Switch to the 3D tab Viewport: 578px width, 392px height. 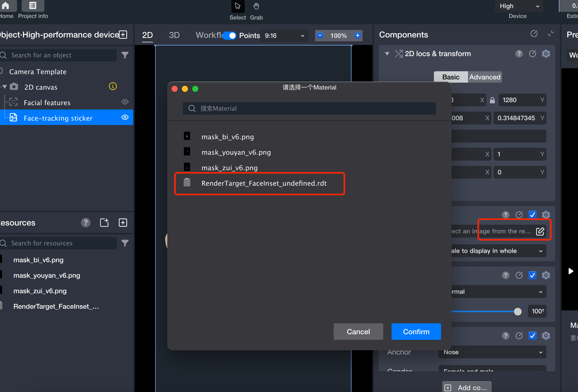(x=174, y=35)
